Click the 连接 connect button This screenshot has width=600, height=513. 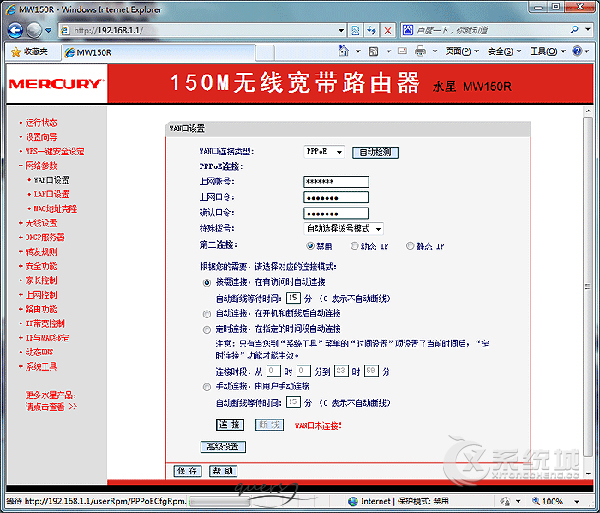230,425
